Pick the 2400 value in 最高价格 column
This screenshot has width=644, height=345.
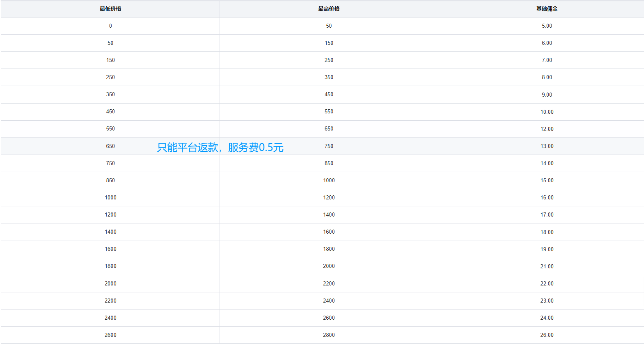[329, 301]
